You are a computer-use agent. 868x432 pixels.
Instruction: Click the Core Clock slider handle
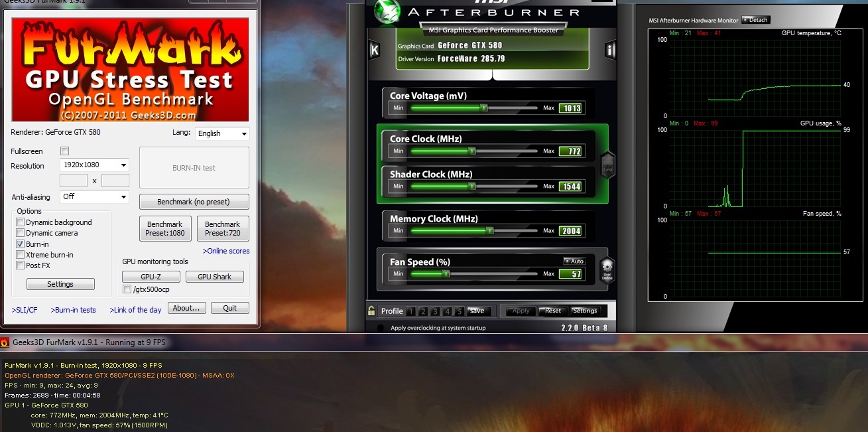coord(471,151)
